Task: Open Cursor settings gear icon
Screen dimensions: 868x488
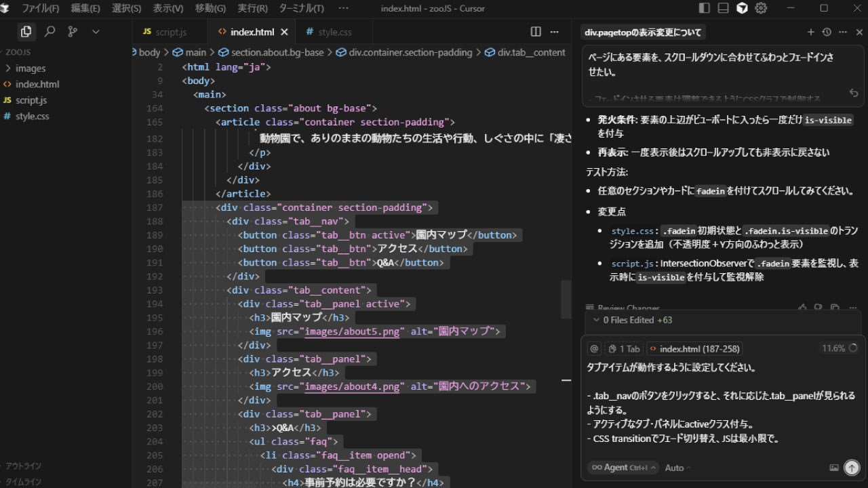Action: click(x=761, y=8)
